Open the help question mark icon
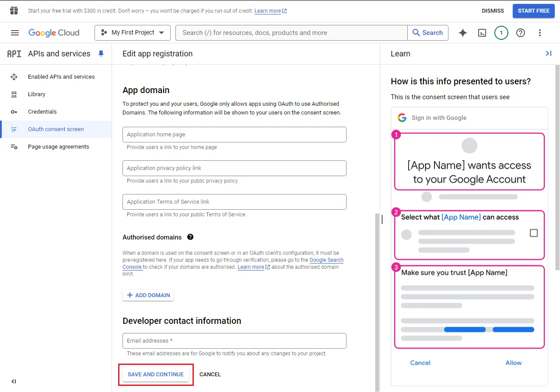 pos(521,33)
